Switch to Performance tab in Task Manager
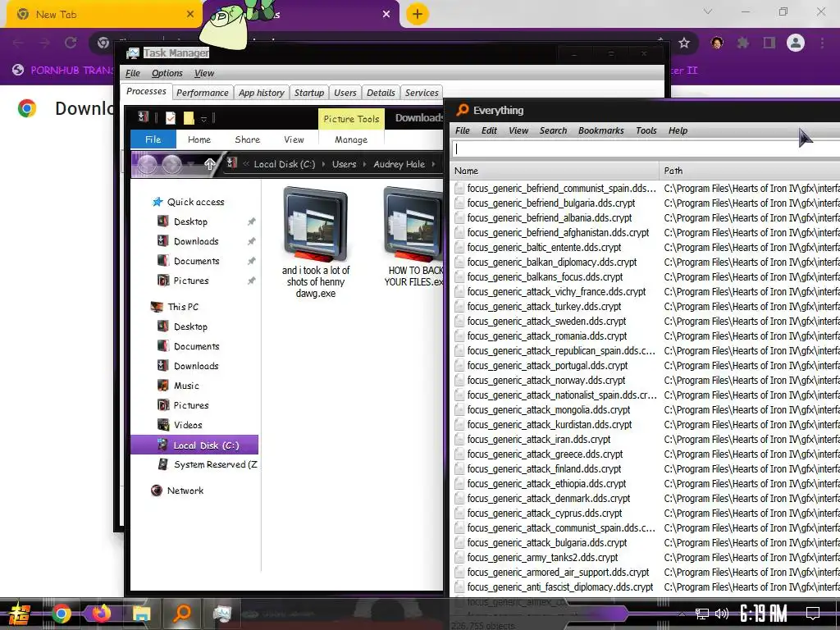 click(203, 93)
